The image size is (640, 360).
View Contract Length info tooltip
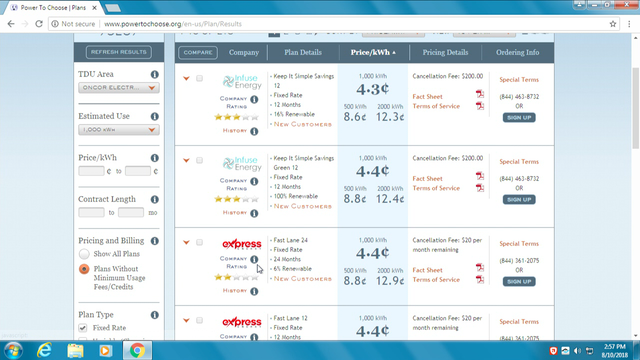pos(154,200)
